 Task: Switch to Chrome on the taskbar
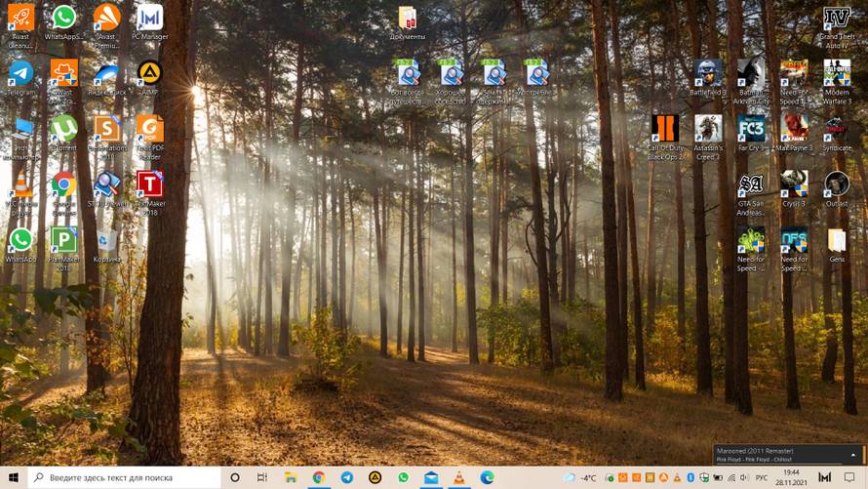pos(319,477)
